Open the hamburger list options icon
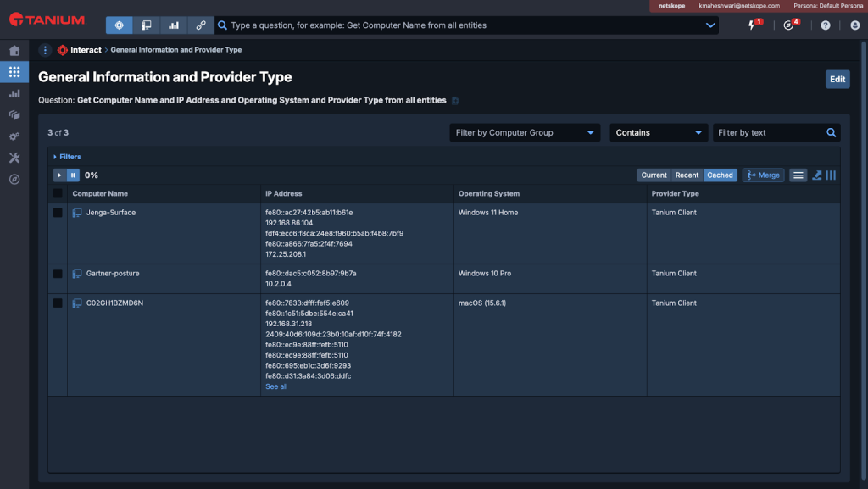 [798, 175]
